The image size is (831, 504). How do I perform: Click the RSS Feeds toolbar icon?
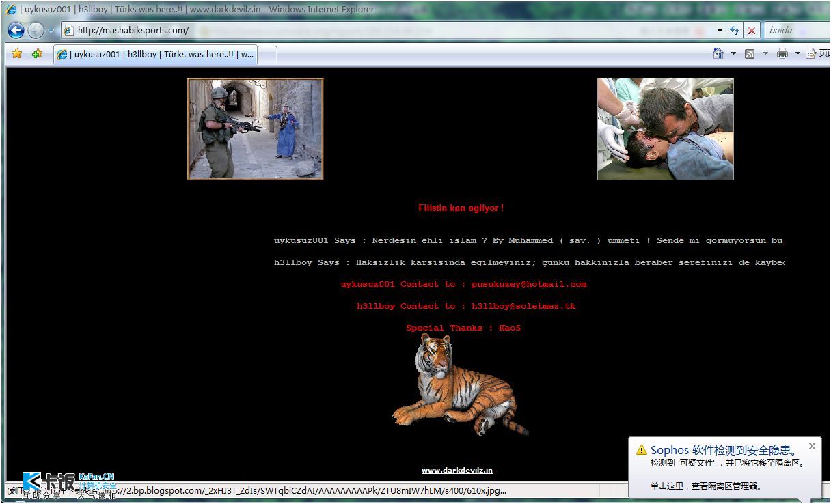point(750,53)
